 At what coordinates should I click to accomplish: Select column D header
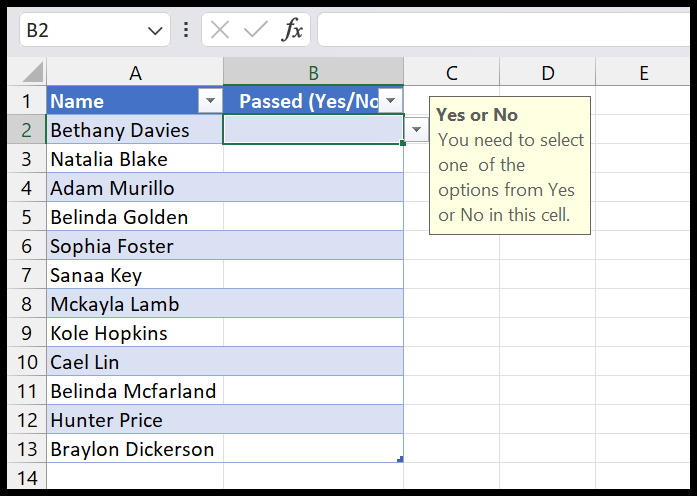tap(548, 72)
